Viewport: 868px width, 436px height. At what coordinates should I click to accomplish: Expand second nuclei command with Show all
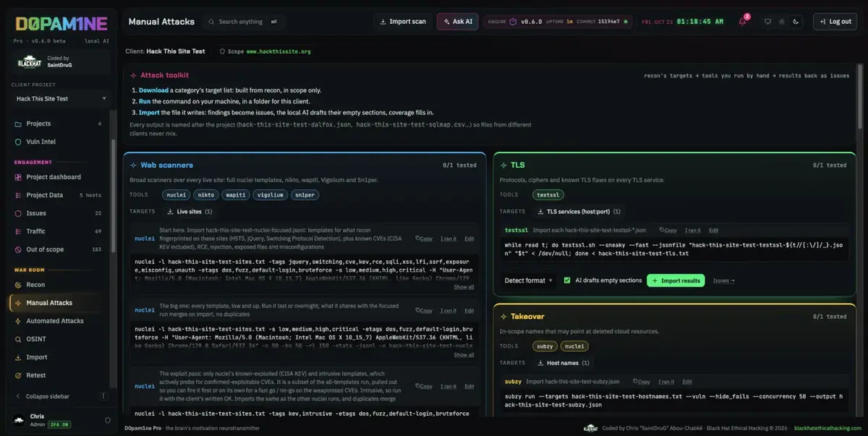pyautogui.click(x=464, y=355)
